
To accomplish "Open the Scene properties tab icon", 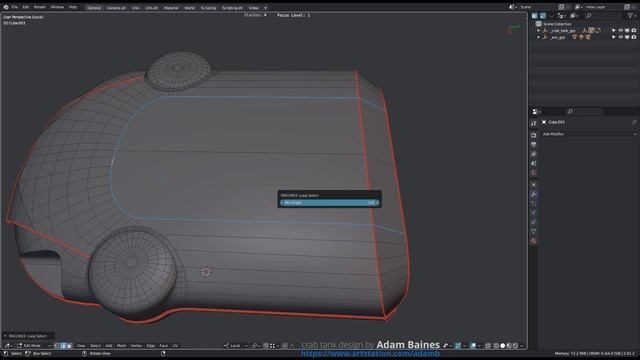I will click(533, 163).
